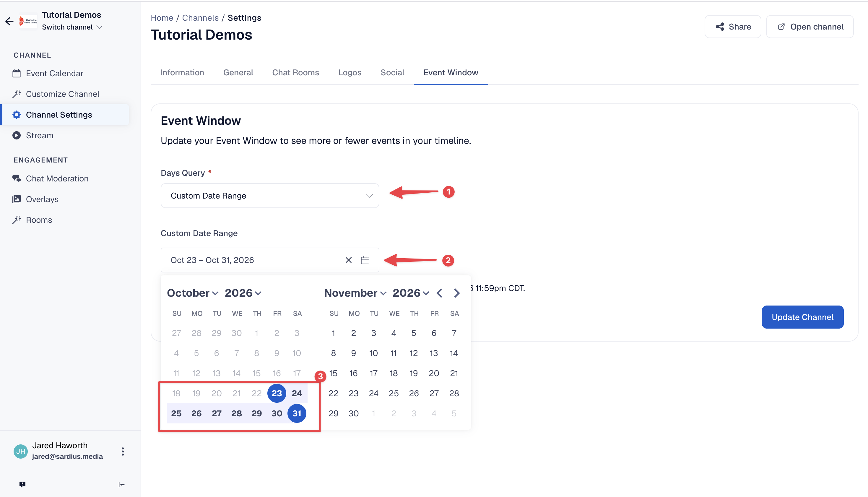Open the Stream sidebar item

click(x=33, y=136)
